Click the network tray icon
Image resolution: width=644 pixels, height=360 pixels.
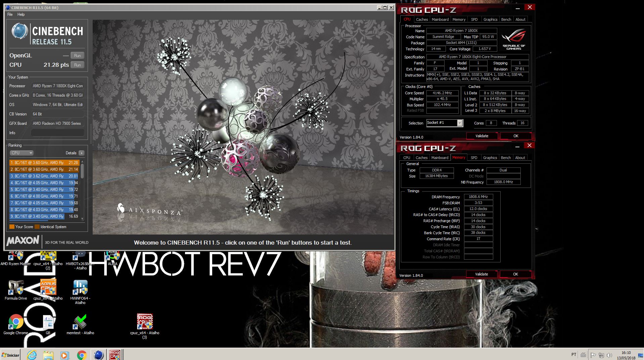pyautogui.click(x=601, y=355)
